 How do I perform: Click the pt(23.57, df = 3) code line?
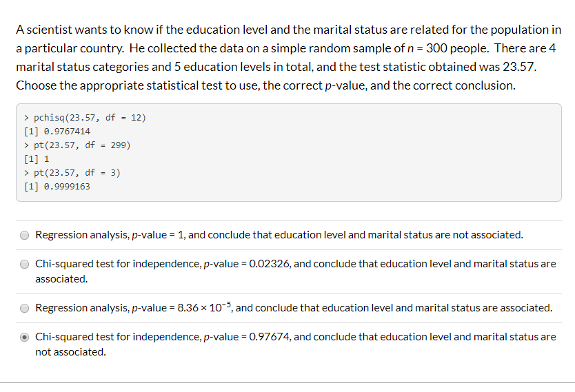pyautogui.click(x=72, y=172)
